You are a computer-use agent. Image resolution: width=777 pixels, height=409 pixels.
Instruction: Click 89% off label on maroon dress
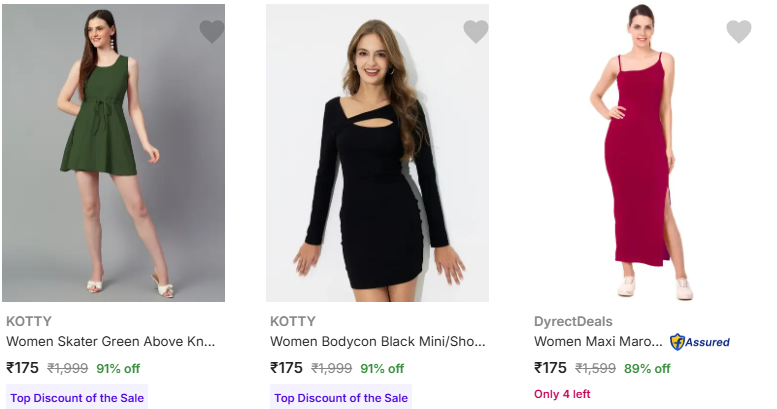pos(647,368)
